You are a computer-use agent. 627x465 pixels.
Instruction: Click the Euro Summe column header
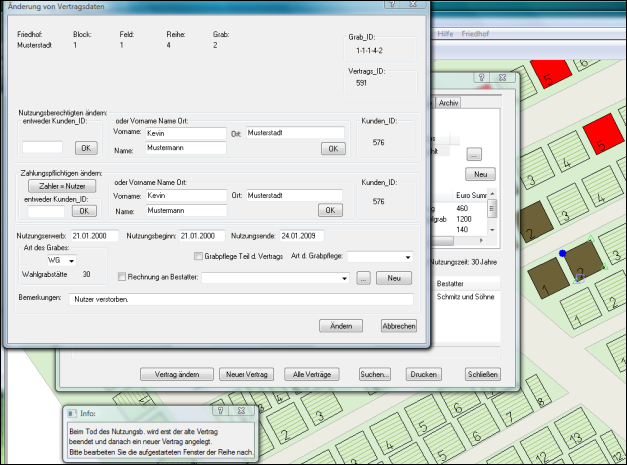pos(471,196)
